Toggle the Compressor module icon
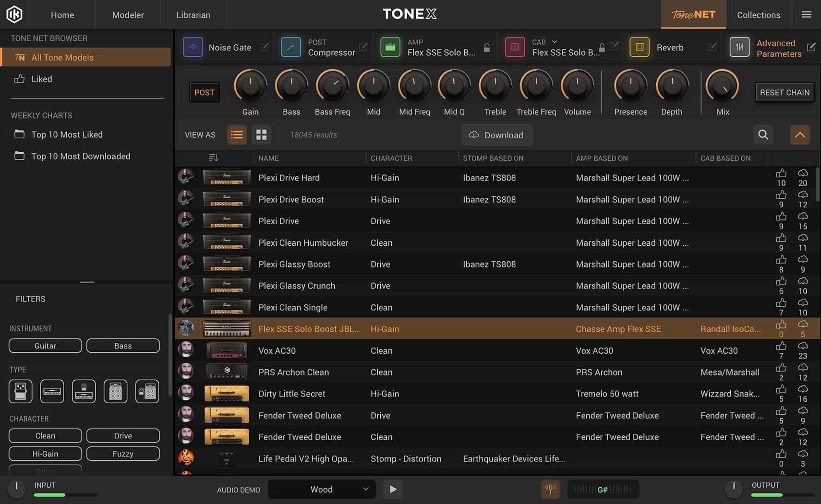Viewport: 821px width, 504px height. coord(291,47)
